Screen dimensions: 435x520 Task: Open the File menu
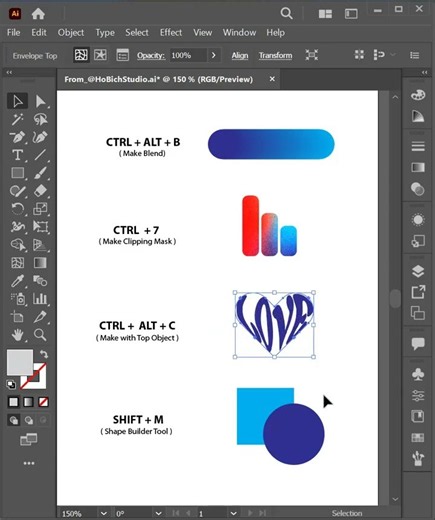[14, 32]
